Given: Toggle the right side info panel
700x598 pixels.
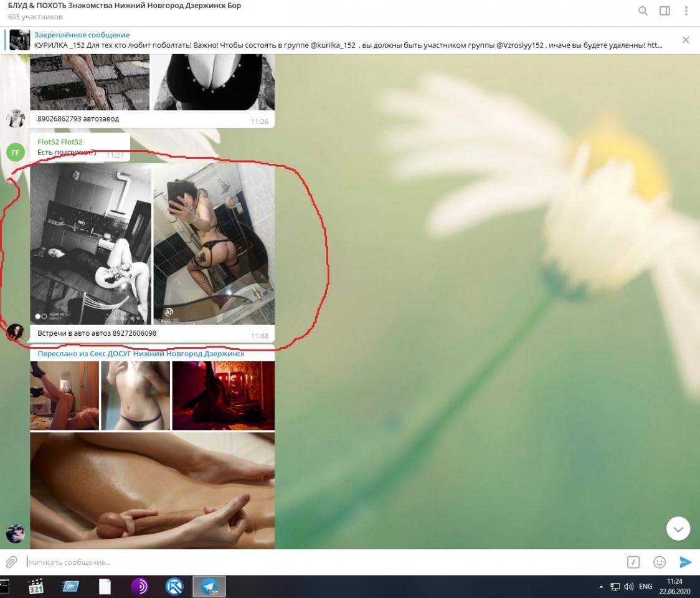Looking at the screenshot, I should click(x=665, y=11).
